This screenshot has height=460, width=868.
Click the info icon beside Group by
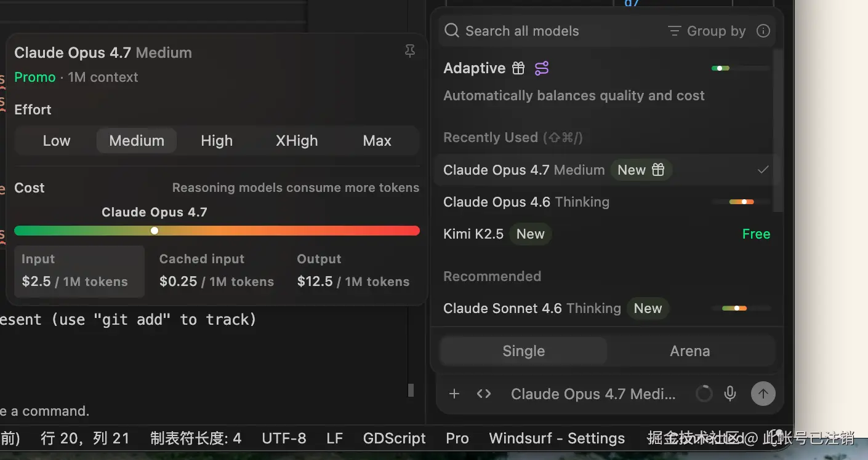pyautogui.click(x=763, y=31)
